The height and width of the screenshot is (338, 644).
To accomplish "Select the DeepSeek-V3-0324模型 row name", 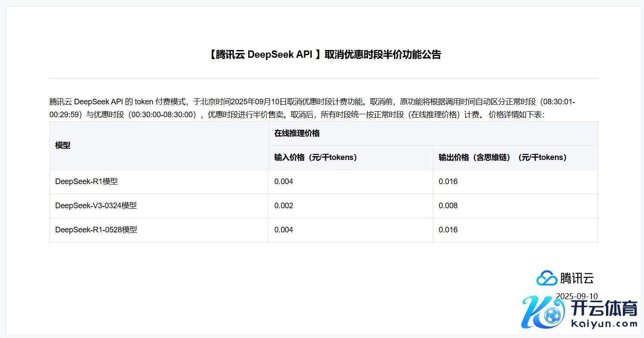I will click(x=96, y=206).
